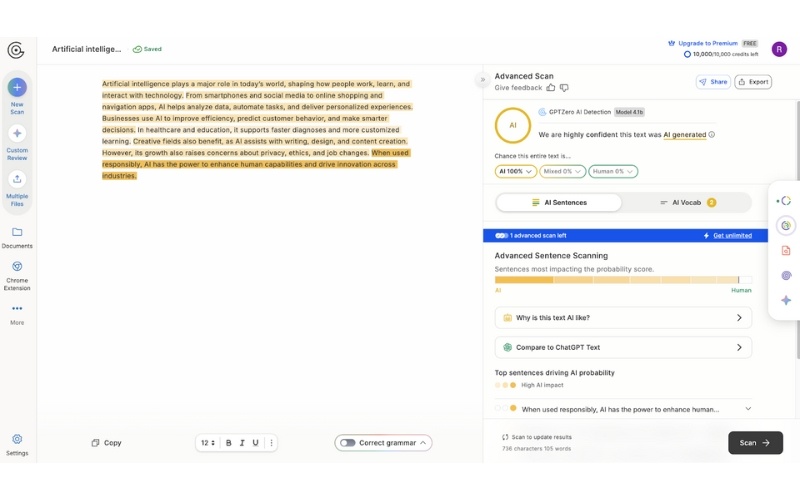800x500 pixels.
Task: Click the GPTZero logo in the sidebar
Action: coord(16,50)
